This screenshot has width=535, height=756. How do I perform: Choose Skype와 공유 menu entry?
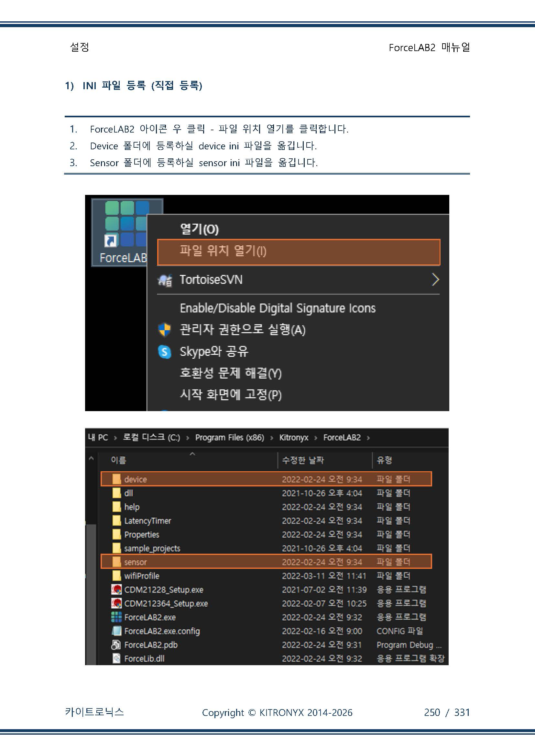click(x=214, y=351)
